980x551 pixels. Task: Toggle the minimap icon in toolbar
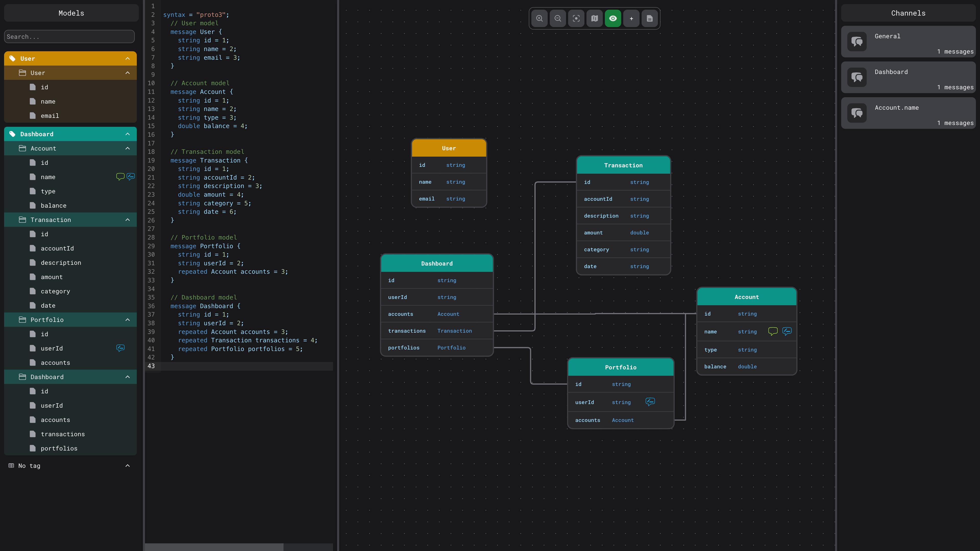[x=595, y=18]
